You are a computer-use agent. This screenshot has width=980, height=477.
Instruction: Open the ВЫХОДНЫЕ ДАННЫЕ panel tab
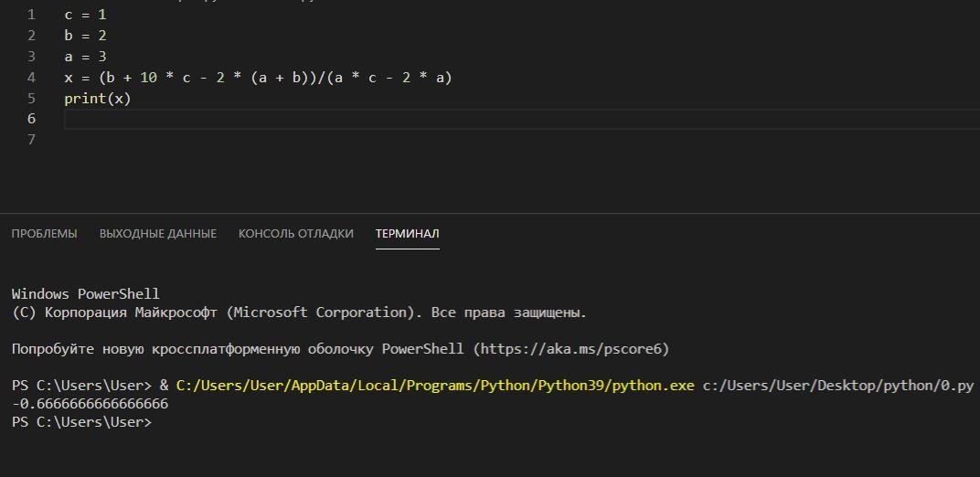(x=158, y=234)
